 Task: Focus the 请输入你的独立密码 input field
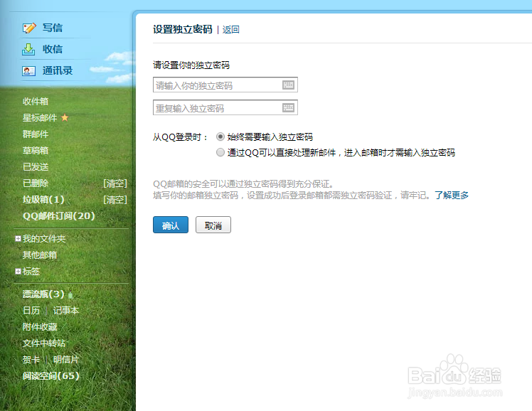pos(225,85)
